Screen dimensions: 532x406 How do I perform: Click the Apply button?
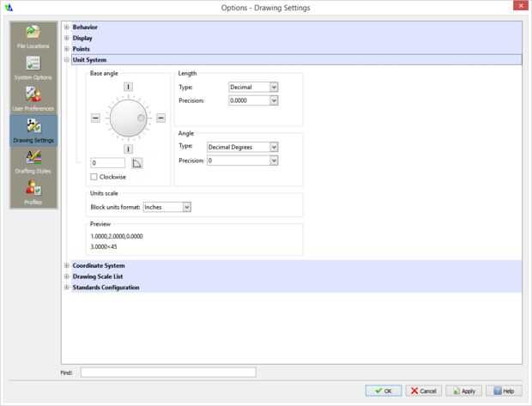click(463, 391)
